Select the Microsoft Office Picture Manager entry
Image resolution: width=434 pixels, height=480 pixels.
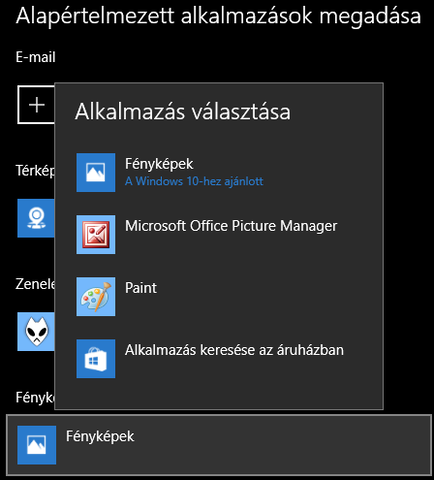pyautogui.click(x=231, y=226)
